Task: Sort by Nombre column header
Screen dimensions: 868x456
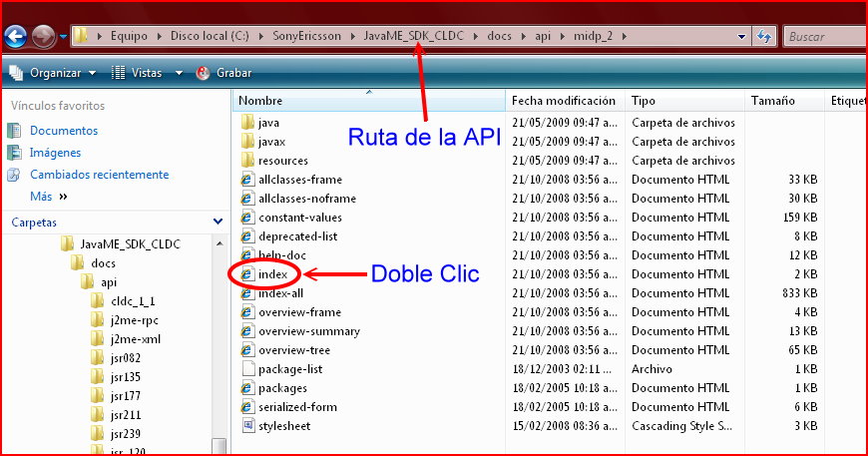Action: (369, 100)
